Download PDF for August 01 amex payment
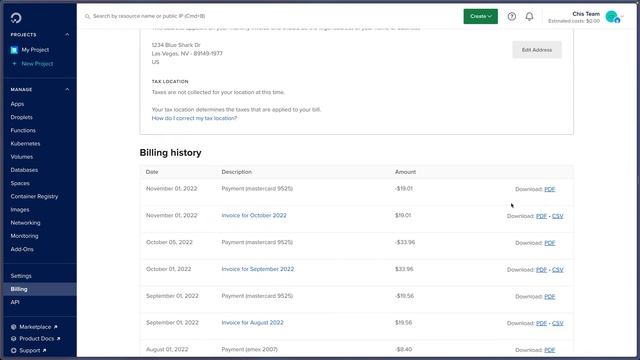640x360 pixels. coord(549,350)
